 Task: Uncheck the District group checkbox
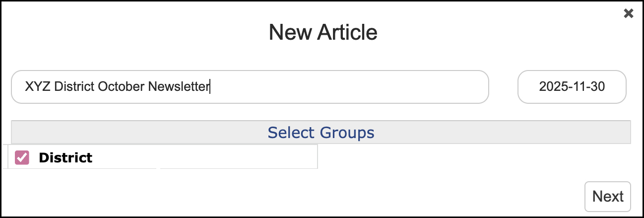22,157
